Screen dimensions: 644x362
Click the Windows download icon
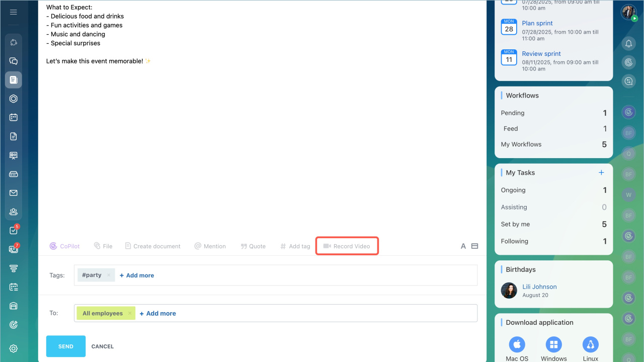pos(553,345)
